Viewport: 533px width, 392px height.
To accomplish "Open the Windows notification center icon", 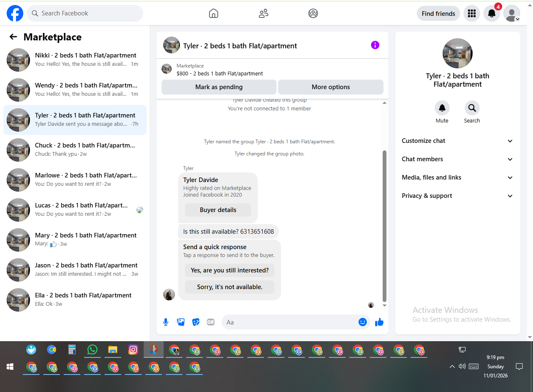I will click(x=519, y=367).
